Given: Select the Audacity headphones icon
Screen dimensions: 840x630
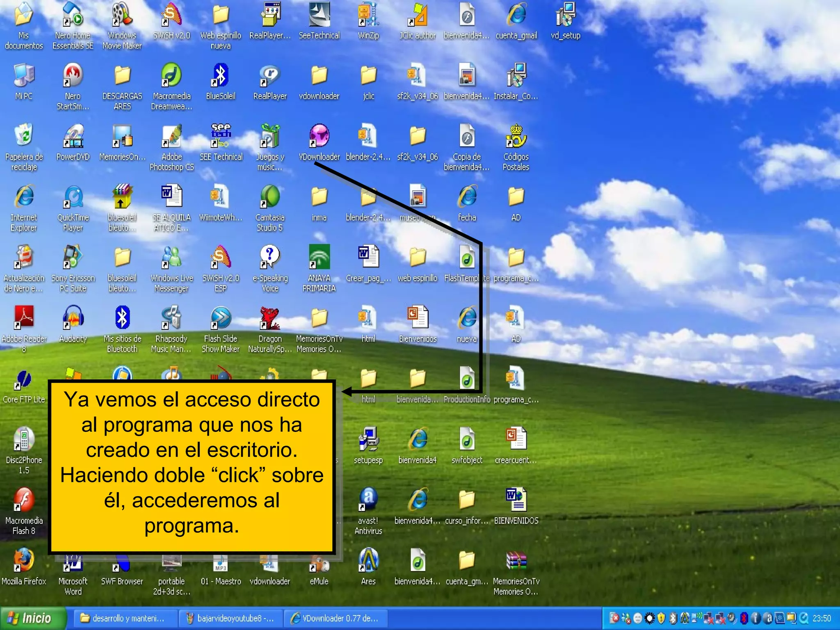Looking at the screenshot, I should coord(73,318).
